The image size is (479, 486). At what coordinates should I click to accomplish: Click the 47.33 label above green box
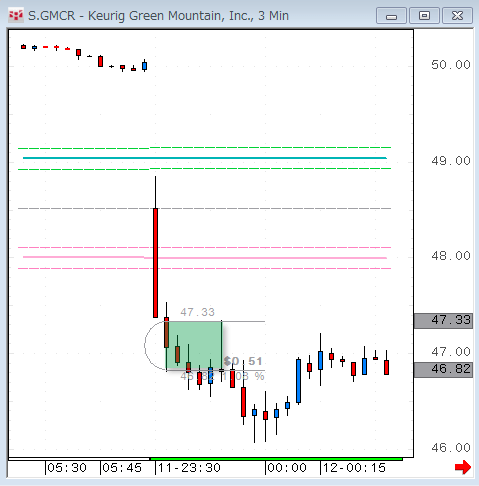(x=198, y=312)
